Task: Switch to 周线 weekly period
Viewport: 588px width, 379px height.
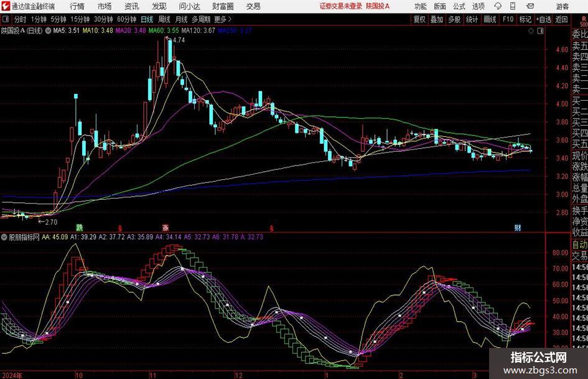Action: click(x=164, y=19)
